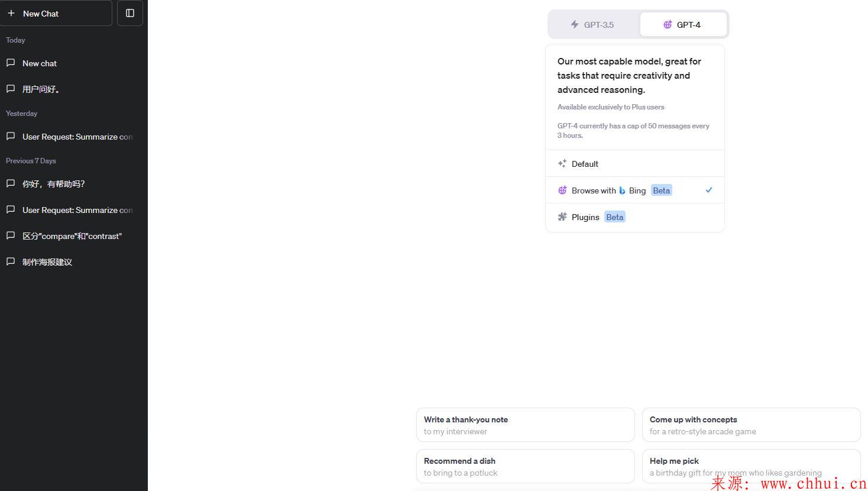Click the "Recommend a dish" suggestion
The width and height of the screenshot is (868, 491).
525,466
